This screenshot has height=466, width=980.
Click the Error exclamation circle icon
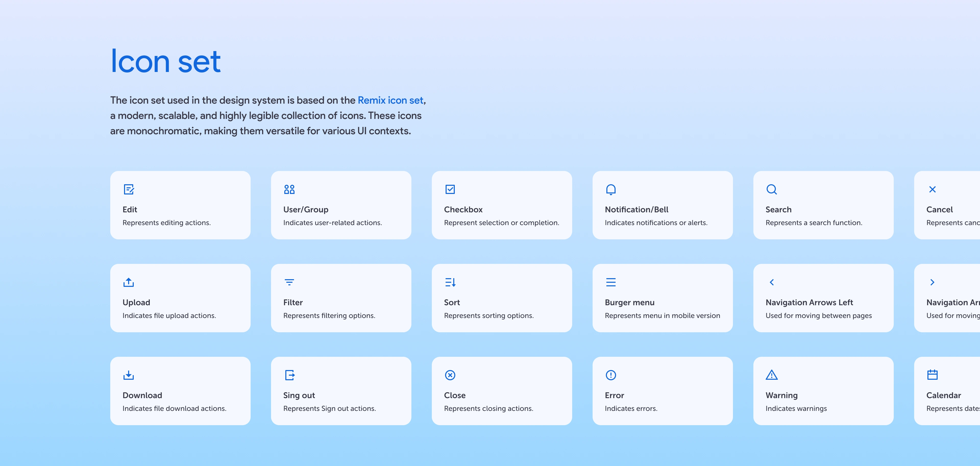611,375
